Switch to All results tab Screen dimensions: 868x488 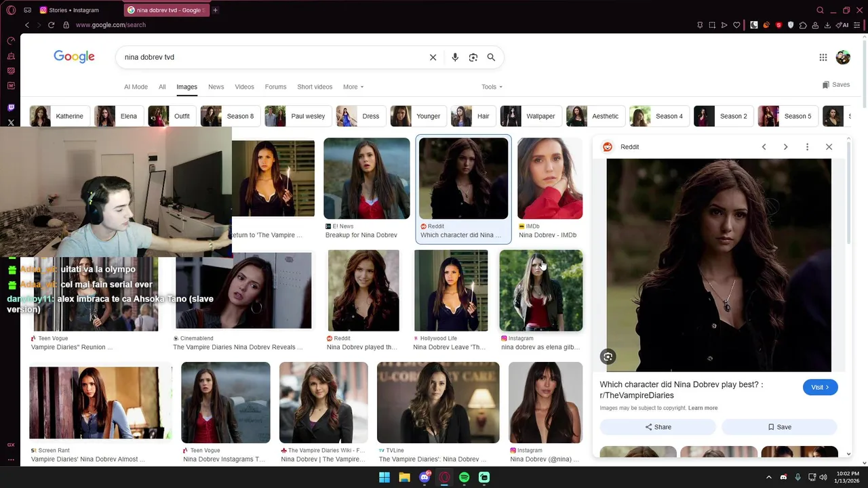pos(162,87)
